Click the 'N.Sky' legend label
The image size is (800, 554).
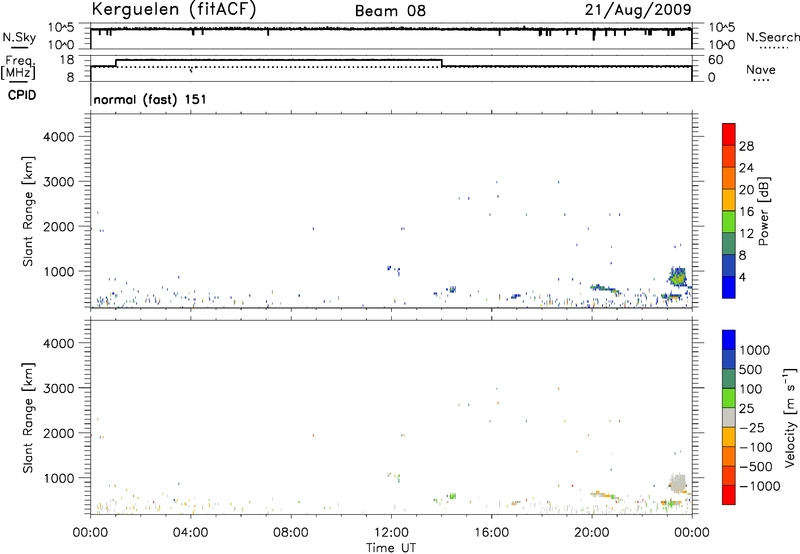point(19,37)
